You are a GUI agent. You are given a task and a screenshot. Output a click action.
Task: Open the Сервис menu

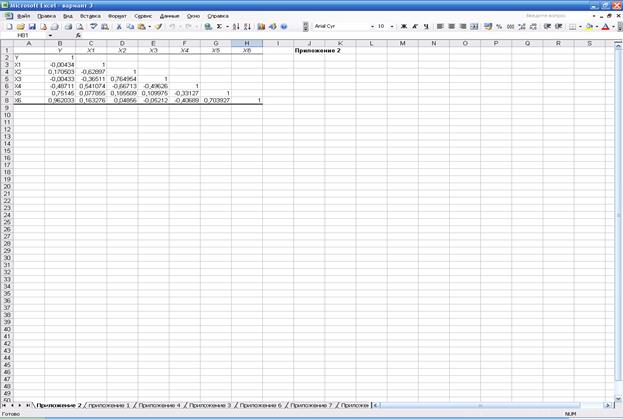click(143, 16)
